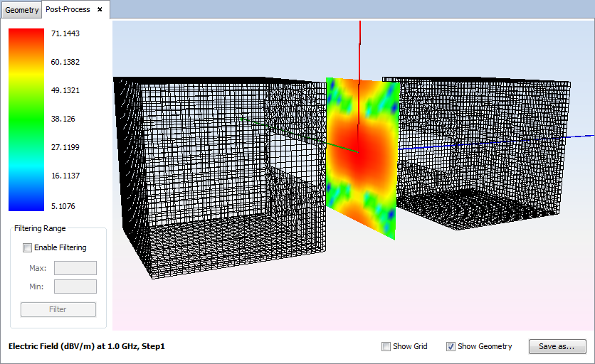Click the Max filter input field
The image size is (595, 364).
(x=75, y=268)
